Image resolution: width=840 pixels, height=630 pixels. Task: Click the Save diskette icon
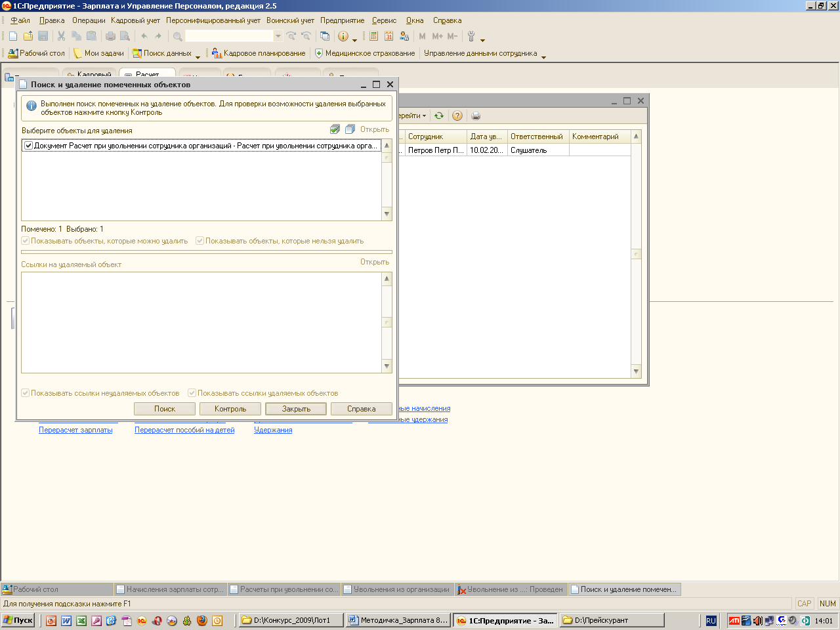43,36
